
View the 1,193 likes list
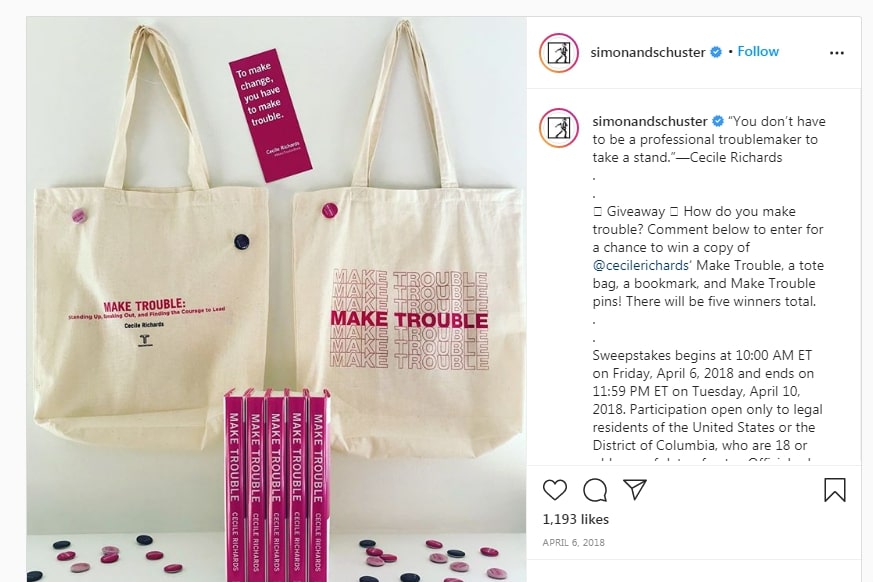[x=576, y=519]
